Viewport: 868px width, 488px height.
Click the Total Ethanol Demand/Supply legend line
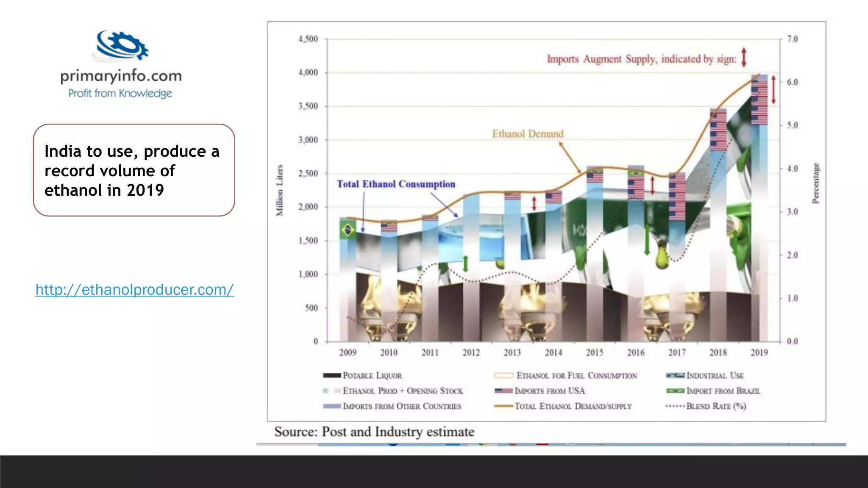pyautogui.click(x=503, y=406)
